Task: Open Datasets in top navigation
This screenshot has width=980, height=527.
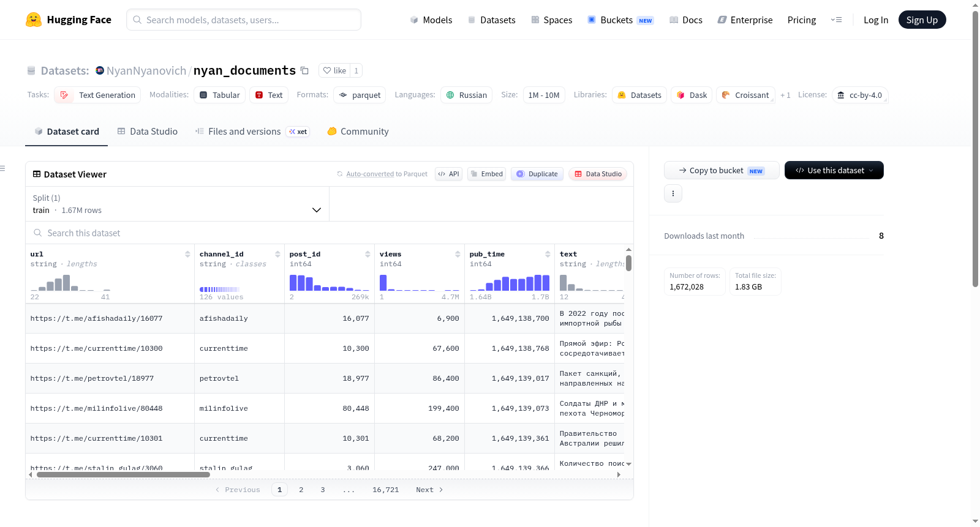Action: (x=492, y=20)
